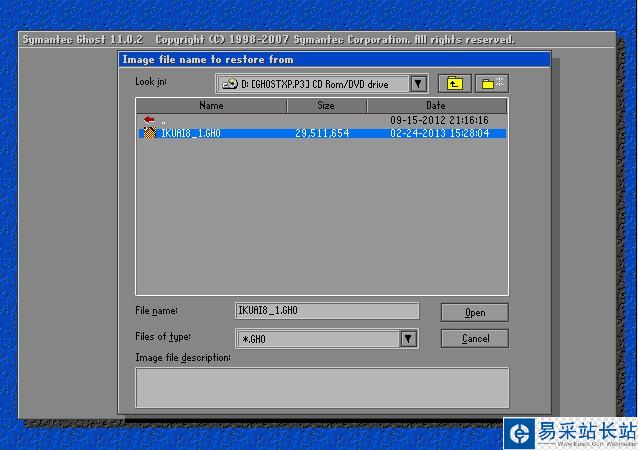Open the Look in drive combo box
Screen dimensions: 638x450
coord(322,84)
